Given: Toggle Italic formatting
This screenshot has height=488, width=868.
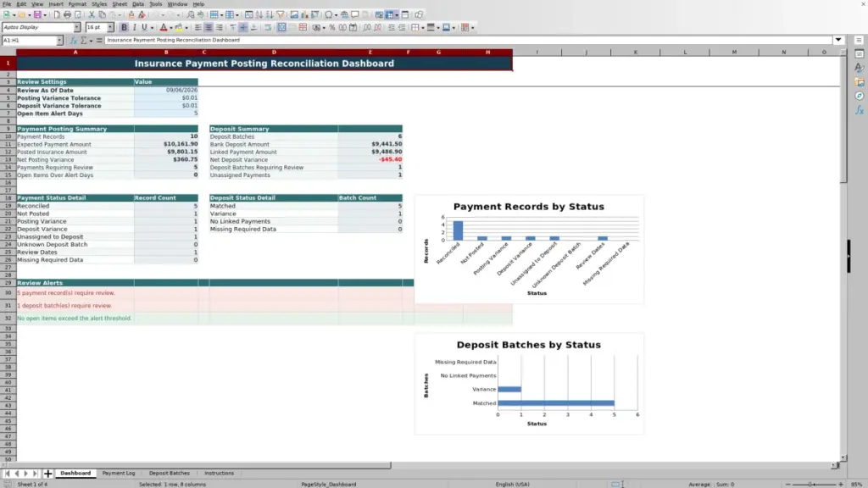Looking at the screenshot, I should tap(135, 28).
